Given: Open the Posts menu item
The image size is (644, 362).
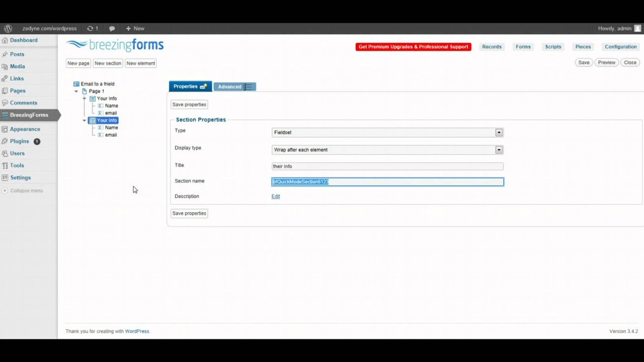Looking at the screenshot, I should [x=17, y=54].
